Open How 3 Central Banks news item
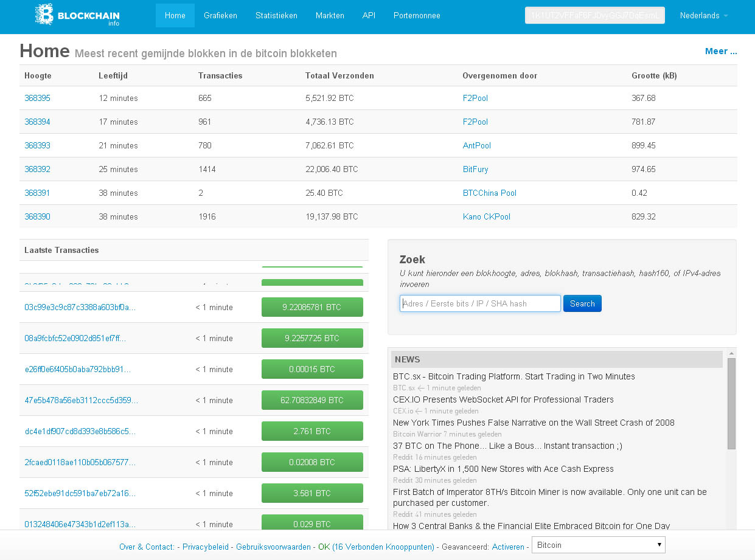The width and height of the screenshot is (755, 560). pos(531,526)
